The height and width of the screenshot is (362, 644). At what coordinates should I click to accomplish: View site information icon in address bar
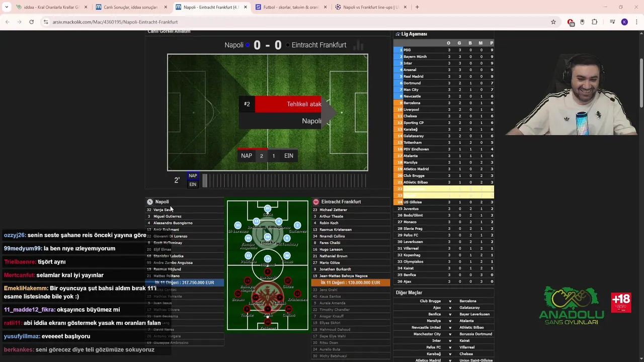pyautogui.click(x=46, y=22)
